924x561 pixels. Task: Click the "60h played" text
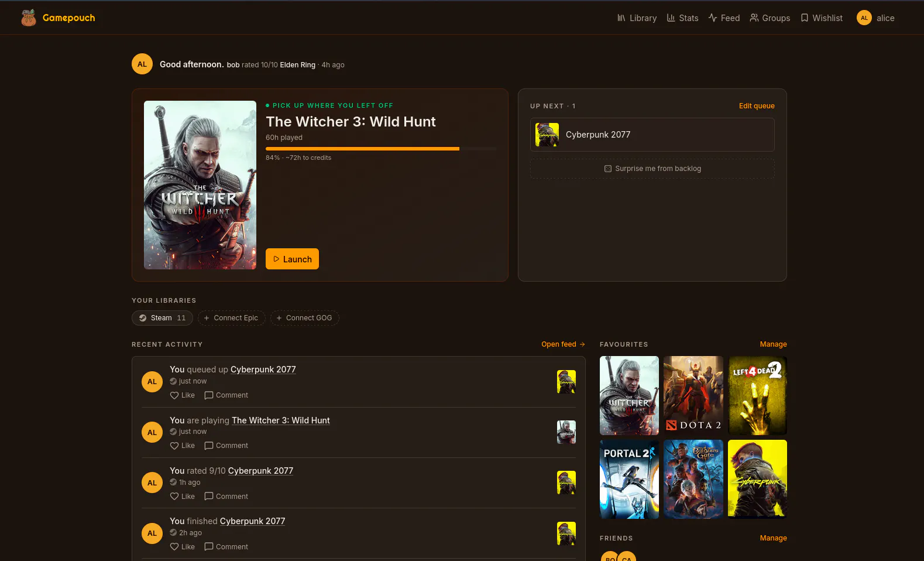[284, 138]
